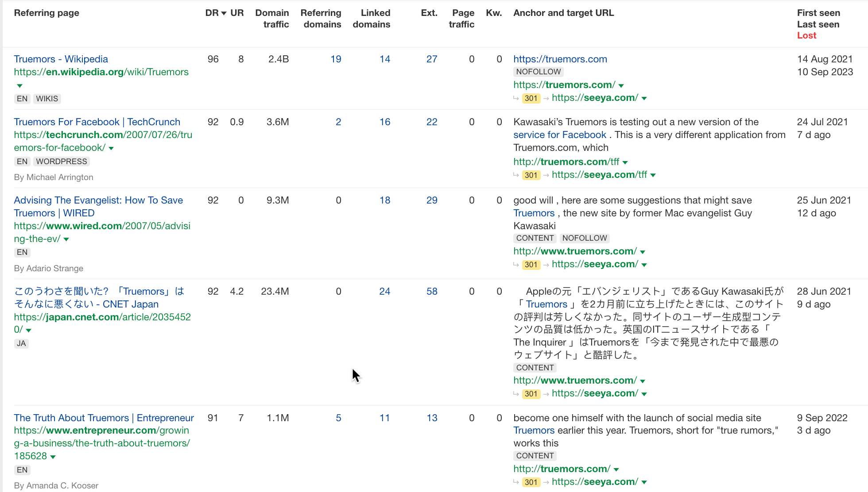Sort by DR column header

click(x=216, y=13)
